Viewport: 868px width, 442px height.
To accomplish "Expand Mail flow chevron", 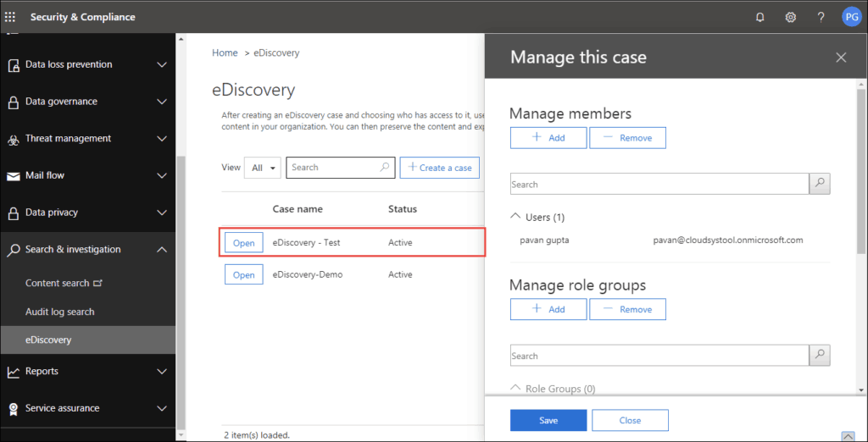I will point(162,176).
